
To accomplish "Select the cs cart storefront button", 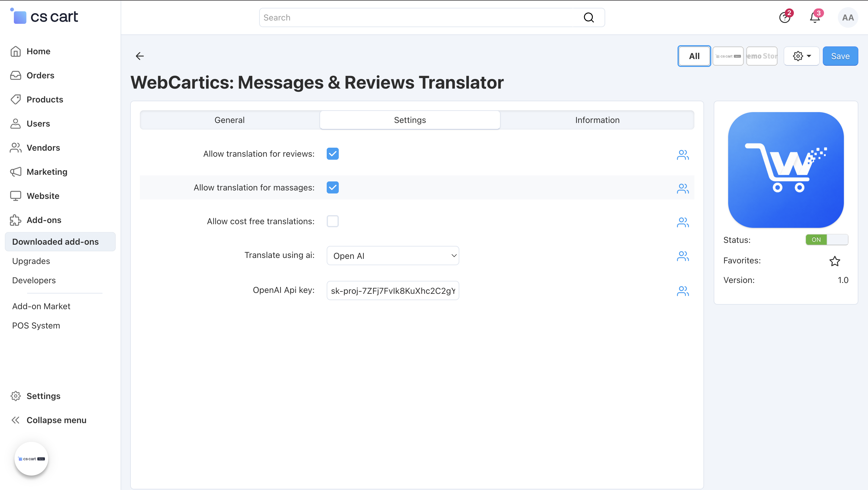I will 728,56.
